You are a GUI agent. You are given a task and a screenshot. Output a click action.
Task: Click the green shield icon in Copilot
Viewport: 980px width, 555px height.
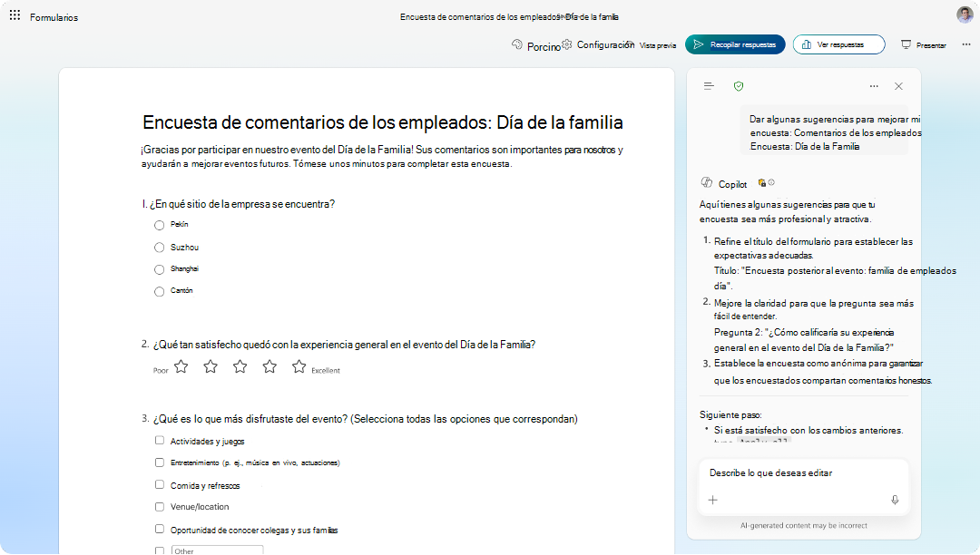click(739, 86)
